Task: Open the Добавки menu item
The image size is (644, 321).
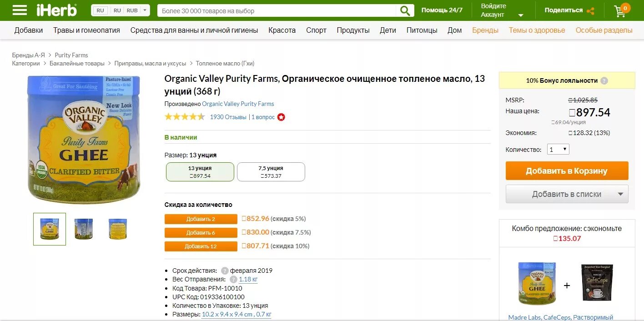Action: pyautogui.click(x=29, y=30)
